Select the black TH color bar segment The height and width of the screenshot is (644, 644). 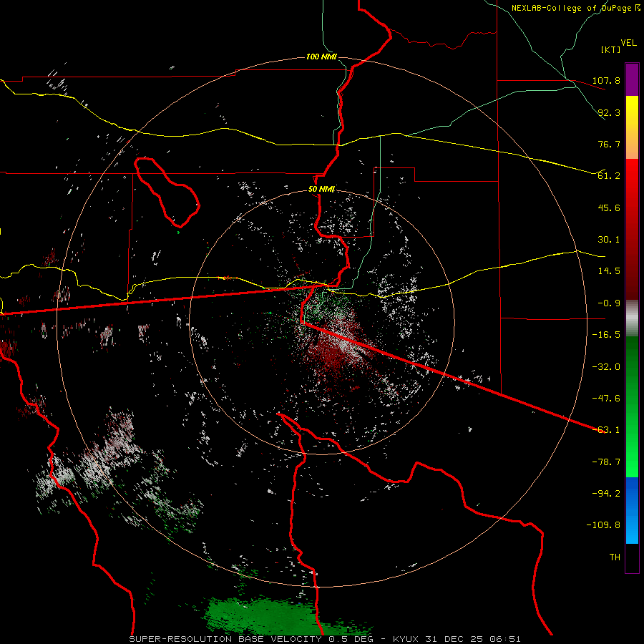pos(632,557)
